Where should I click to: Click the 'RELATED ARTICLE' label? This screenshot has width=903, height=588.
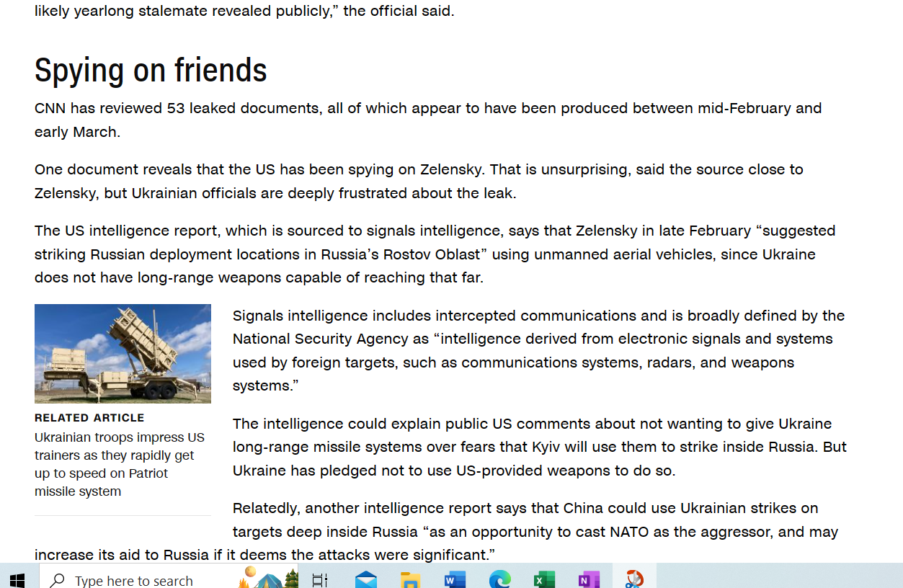pos(89,418)
